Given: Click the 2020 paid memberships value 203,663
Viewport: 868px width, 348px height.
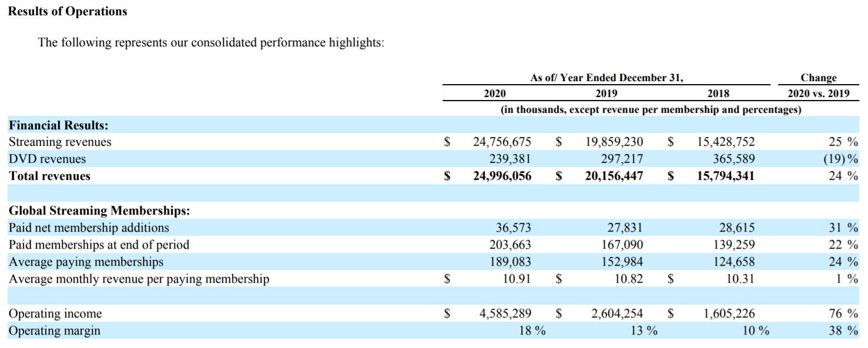Looking at the screenshot, I should point(510,245).
